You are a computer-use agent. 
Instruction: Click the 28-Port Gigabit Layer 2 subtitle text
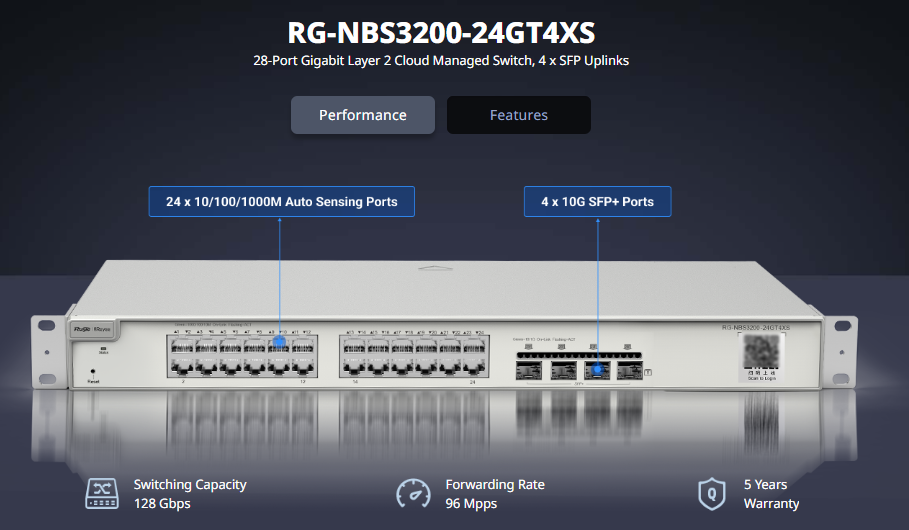click(441, 60)
